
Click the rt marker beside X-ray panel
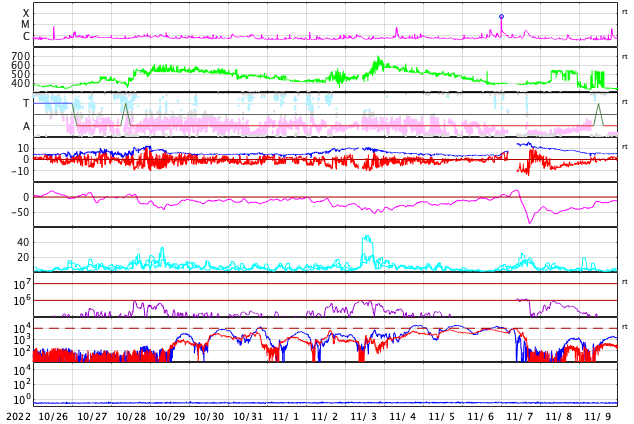coord(624,12)
